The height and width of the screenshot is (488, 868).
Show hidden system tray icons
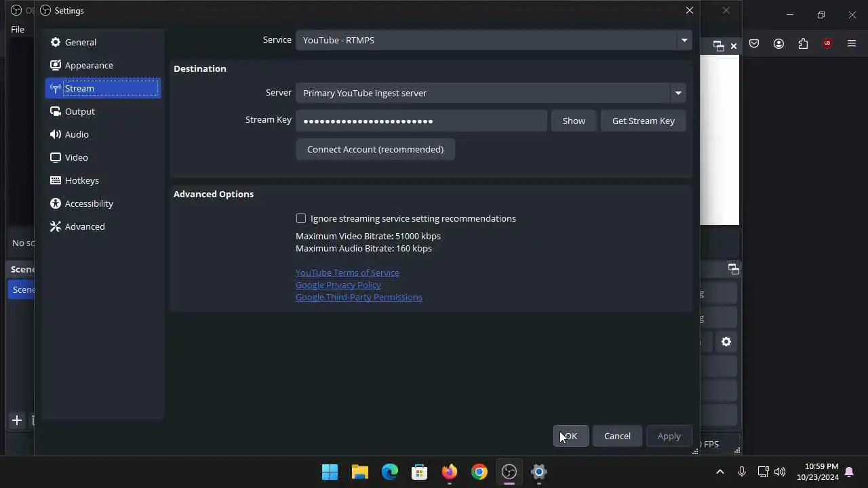coord(720,472)
